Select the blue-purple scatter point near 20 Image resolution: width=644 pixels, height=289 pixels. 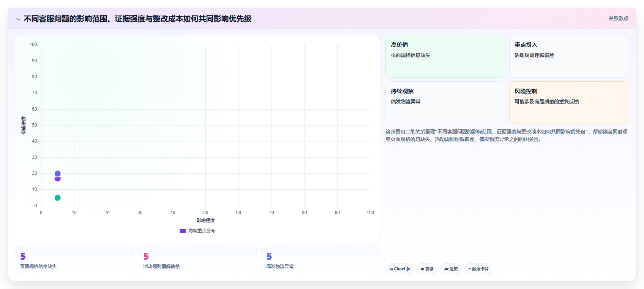[57, 173]
